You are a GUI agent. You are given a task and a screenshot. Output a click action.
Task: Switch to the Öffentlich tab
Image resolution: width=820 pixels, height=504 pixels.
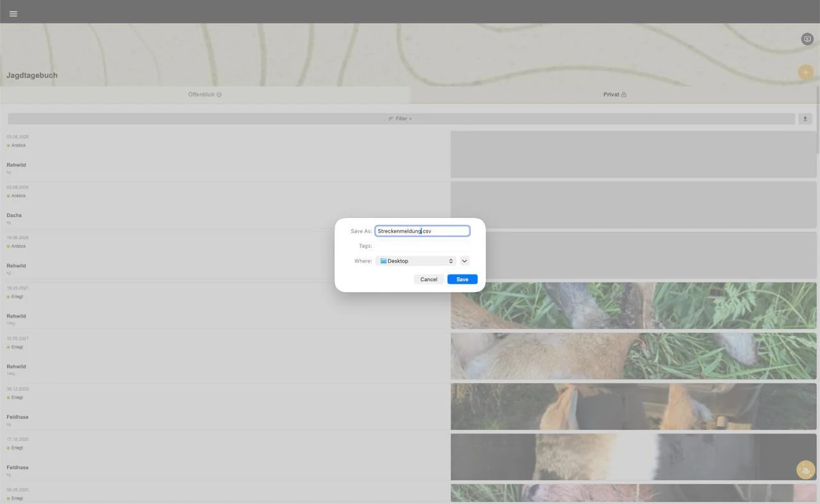click(x=205, y=94)
